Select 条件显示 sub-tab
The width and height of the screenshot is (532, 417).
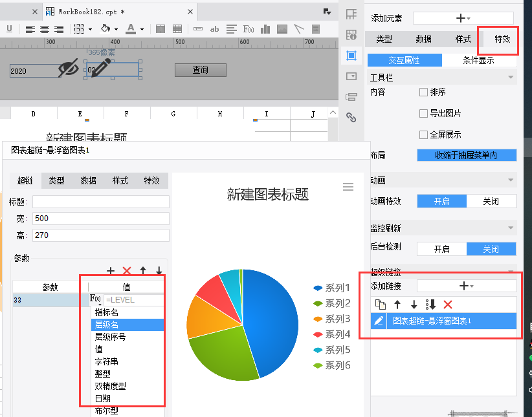[x=478, y=60]
